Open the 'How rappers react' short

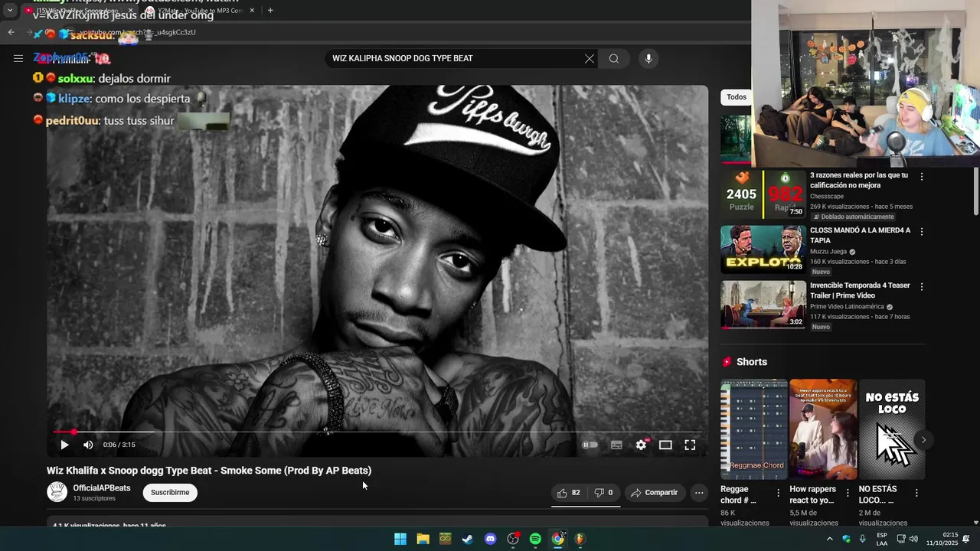coord(823,429)
